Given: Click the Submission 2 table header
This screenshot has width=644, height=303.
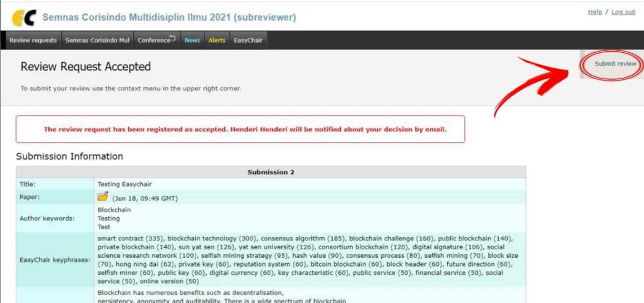Looking at the screenshot, I should click(271, 172).
